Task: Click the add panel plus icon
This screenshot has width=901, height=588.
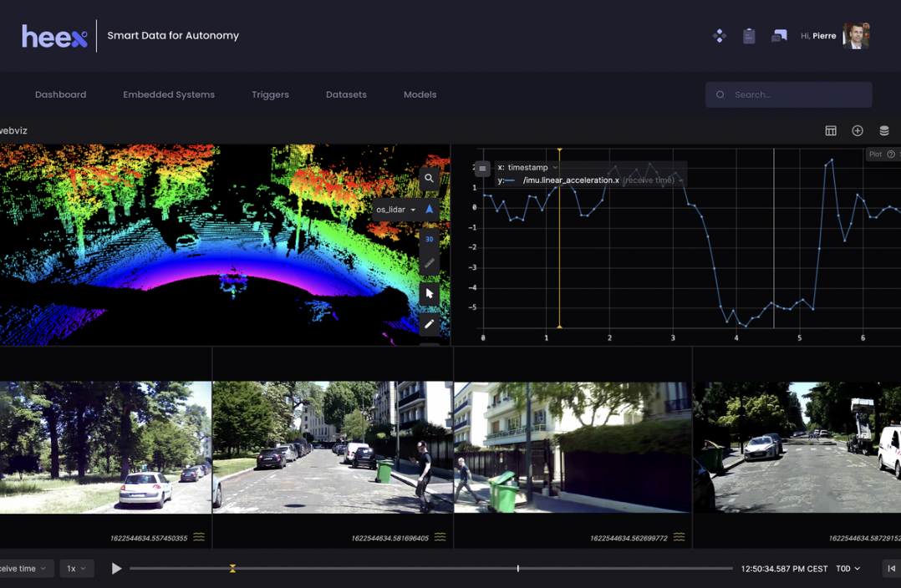Action: (858, 131)
